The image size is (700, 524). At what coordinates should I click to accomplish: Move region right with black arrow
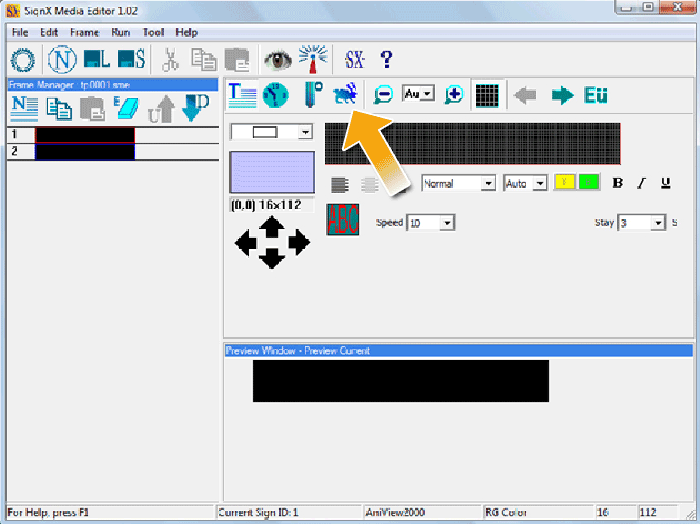[299, 243]
